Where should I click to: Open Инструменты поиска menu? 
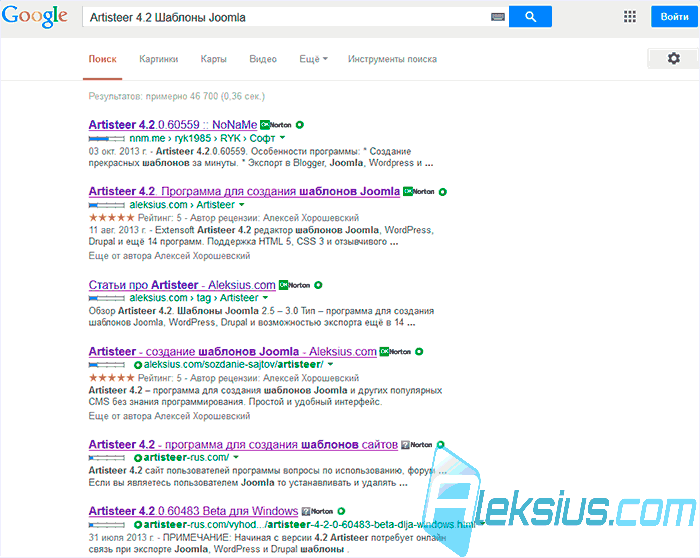(x=392, y=59)
